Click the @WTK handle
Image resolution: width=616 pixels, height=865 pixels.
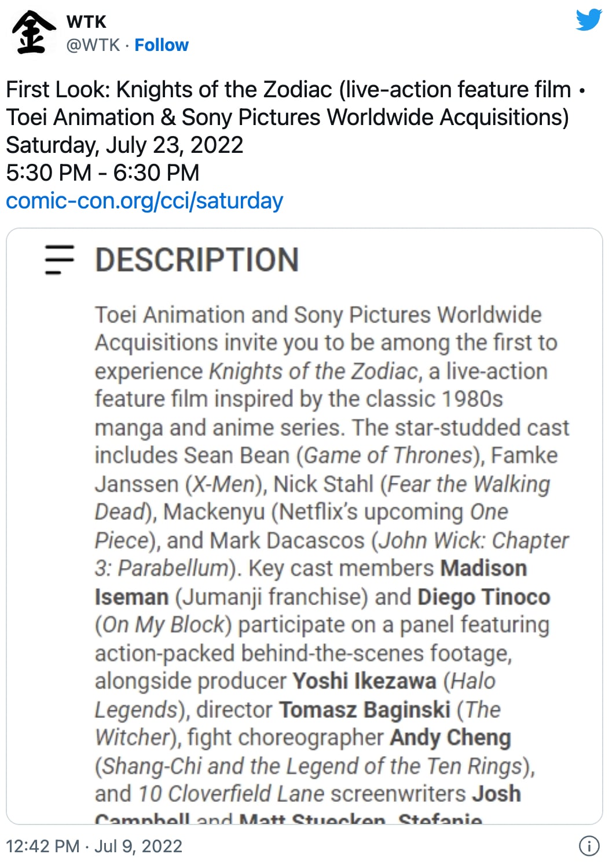click(93, 45)
